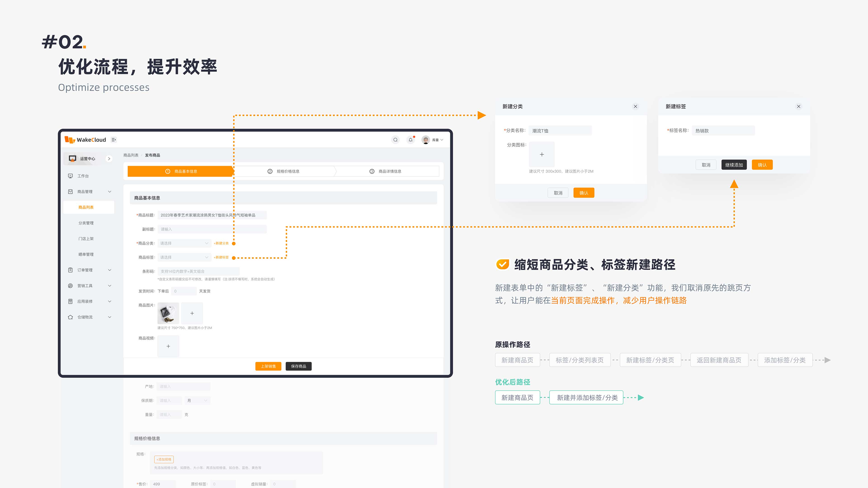Image resolution: width=868 pixels, height=488 pixels.
Task: Click the 营销工具 sidebar icon
Action: click(x=71, y=286)
